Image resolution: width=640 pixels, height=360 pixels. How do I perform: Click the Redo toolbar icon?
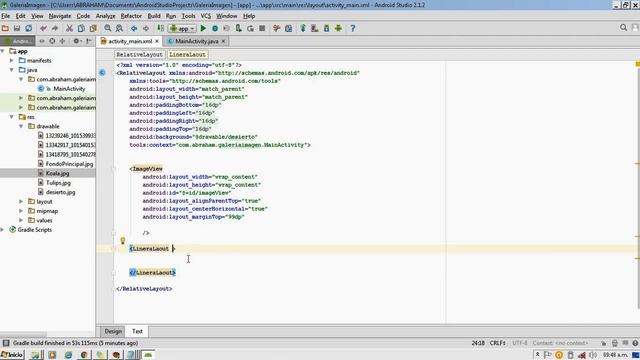coord(55,28)
